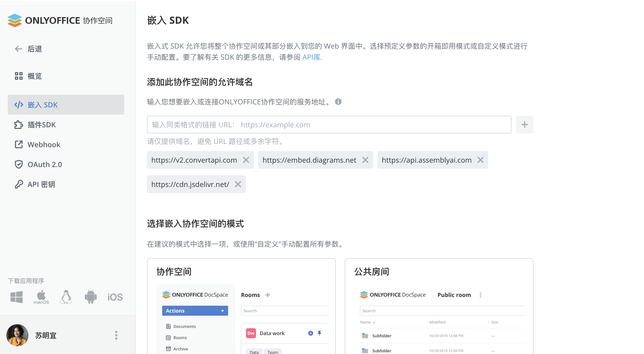The height and width of the screenshot is (354, 644).
Task: Download the Android app
Action: [x=91, y=297]
